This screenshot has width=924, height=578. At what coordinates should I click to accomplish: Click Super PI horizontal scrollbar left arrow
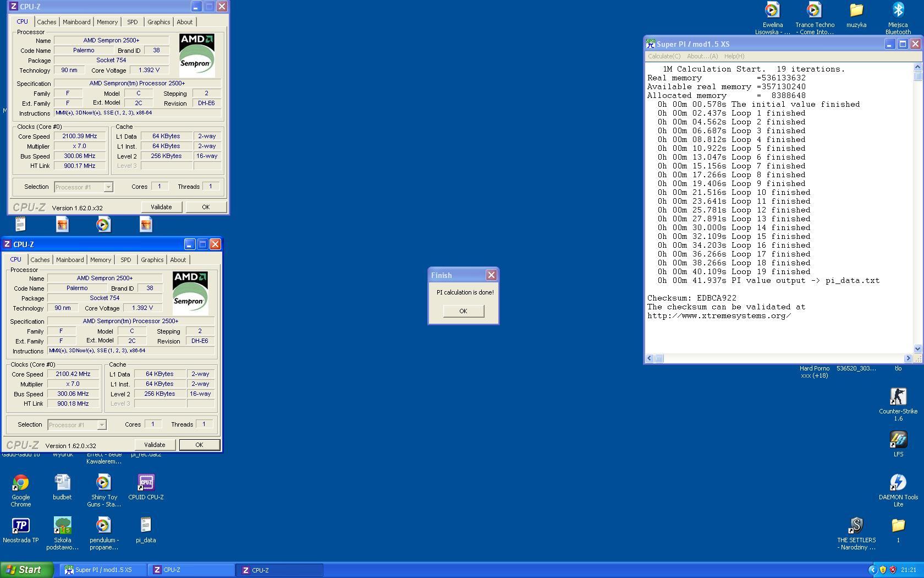(x=650, y=358)
